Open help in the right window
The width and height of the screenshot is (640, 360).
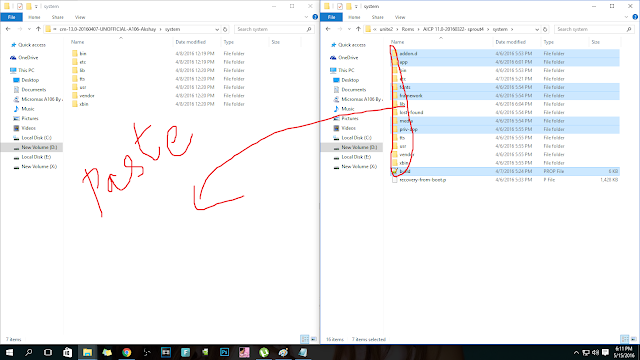635,17
